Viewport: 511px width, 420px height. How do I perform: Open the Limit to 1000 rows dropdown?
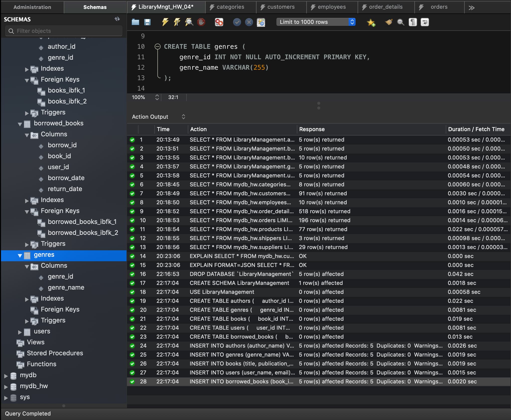click(316, 22)
